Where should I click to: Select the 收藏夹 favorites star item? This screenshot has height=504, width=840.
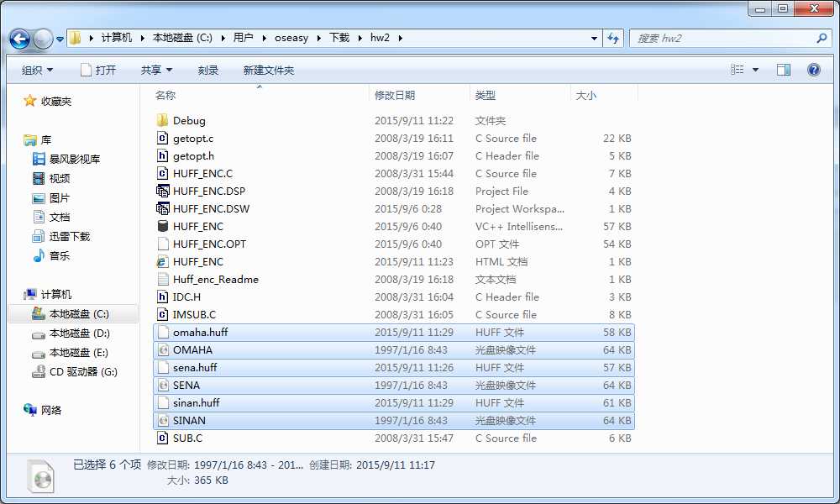point(48,101)
